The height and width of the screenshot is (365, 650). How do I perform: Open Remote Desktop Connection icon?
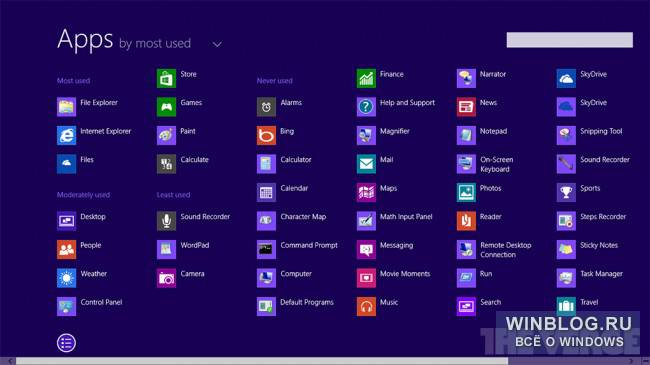466,249
